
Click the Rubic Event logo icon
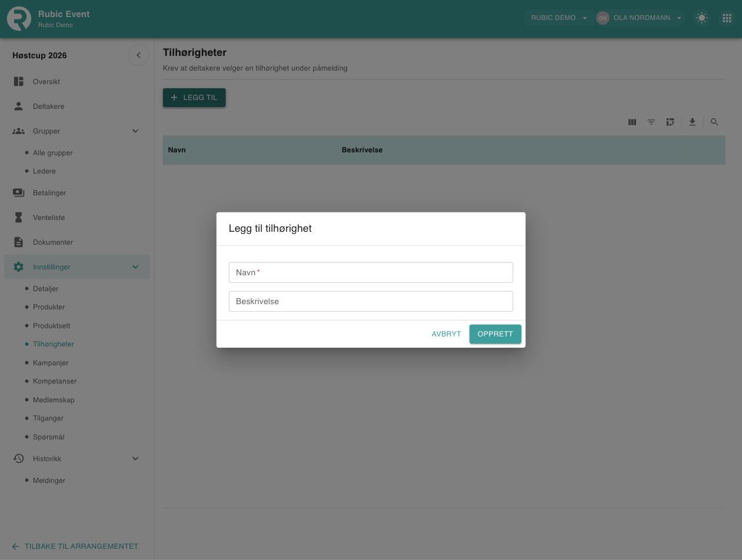click(19, 18)
